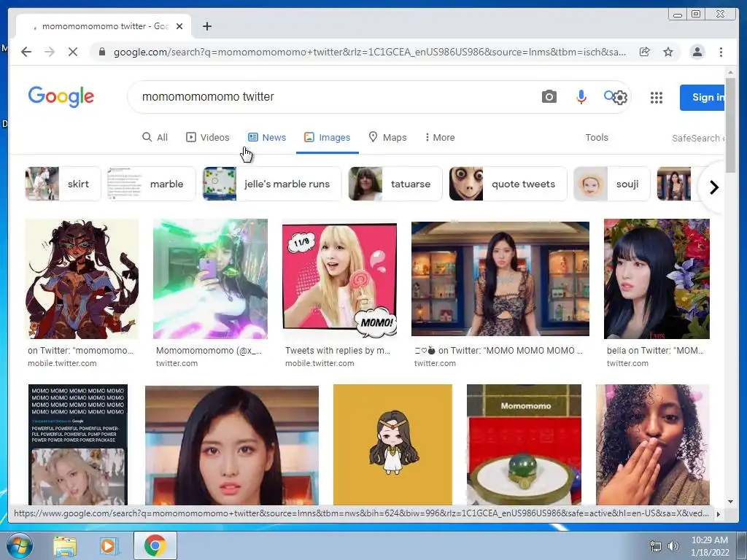Go back to the previous page
Viewport: 747px width, 560px height.
[x=26, y=52]
